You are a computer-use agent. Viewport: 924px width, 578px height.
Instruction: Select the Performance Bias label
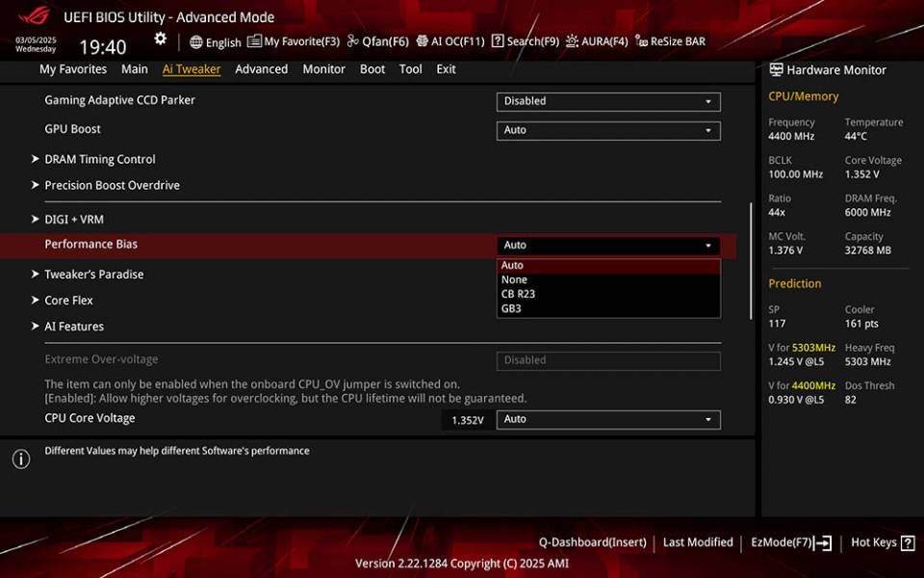pyautogui.click(x=90, y=244)
